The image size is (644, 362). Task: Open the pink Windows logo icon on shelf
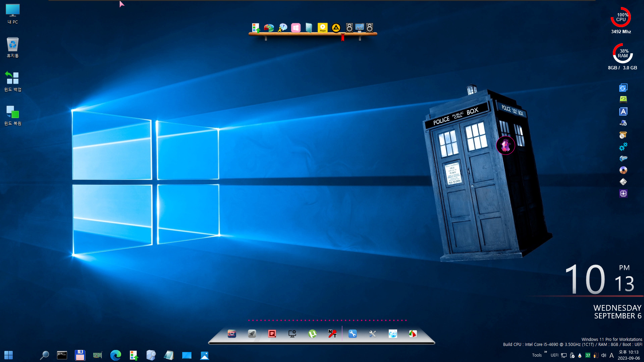click(x=296, y=28)
